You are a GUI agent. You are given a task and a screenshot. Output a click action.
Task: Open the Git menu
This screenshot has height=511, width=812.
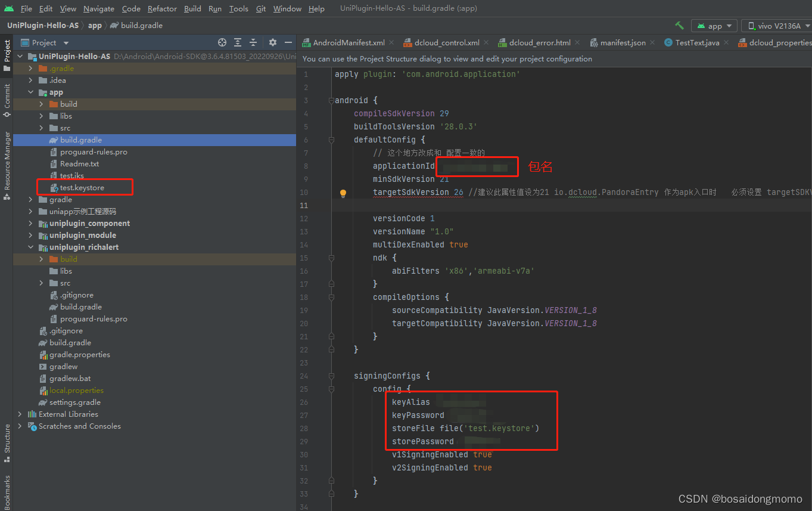coord(261,8)
